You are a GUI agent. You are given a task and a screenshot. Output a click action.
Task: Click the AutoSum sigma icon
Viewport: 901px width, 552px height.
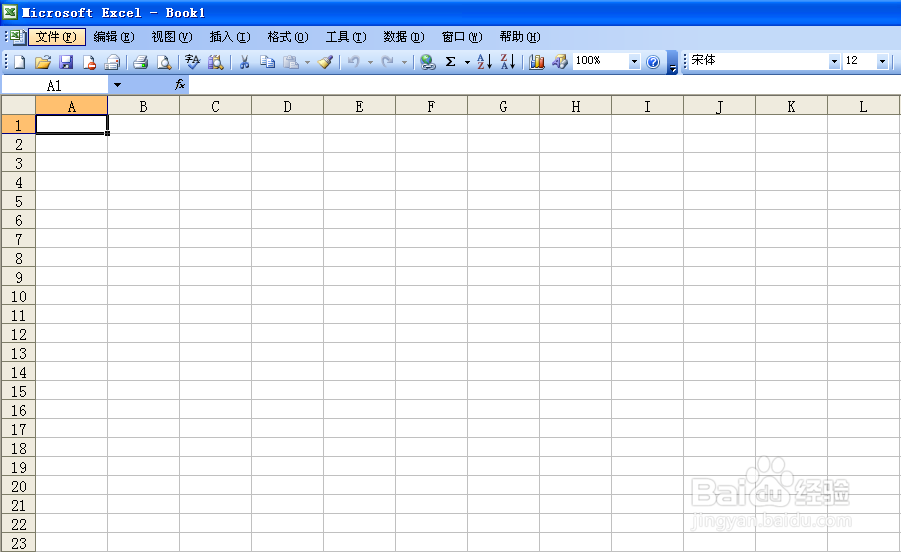450,62
